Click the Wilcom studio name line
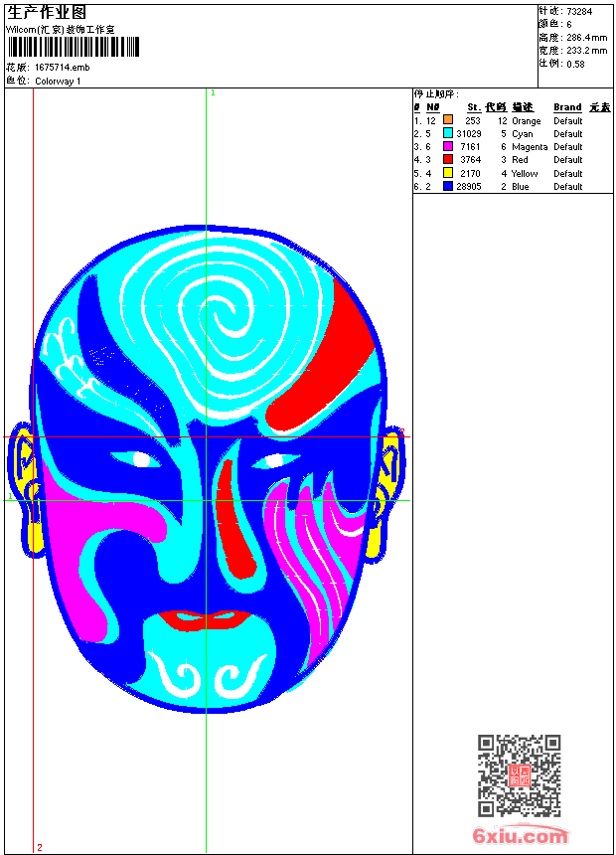 click(x=60, y=30)
